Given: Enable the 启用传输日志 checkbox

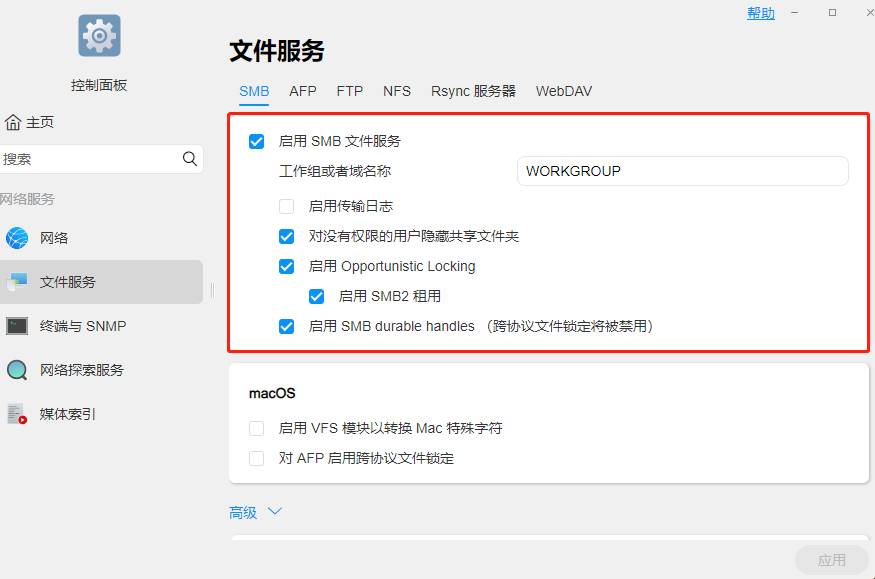Looking at the screenshot, I should [x=287, y=206].
